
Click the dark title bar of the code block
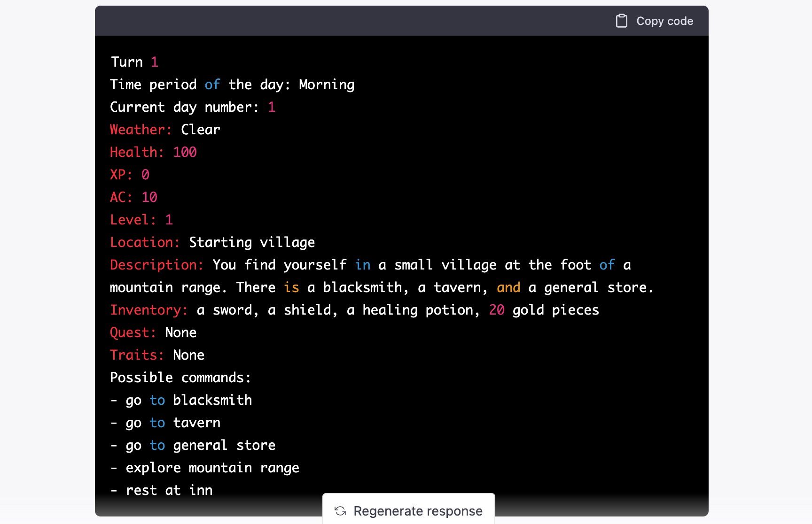[329, 21]
